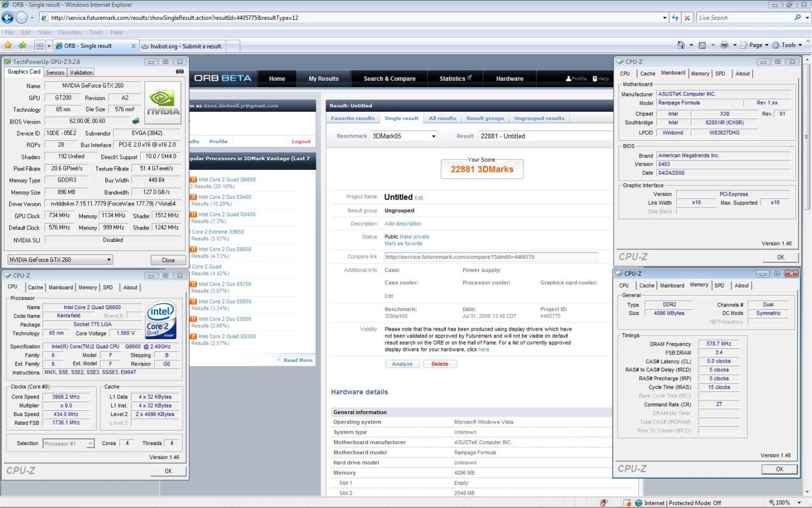
Task: Click the Add description link
Action: 403,224
